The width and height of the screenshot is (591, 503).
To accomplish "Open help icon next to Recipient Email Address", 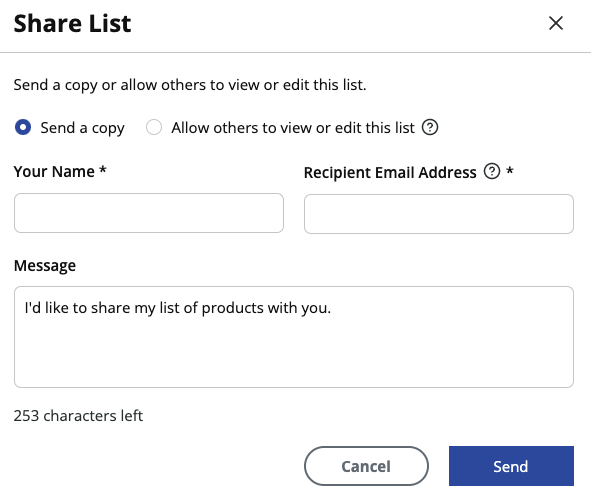I will coord(492,171).
